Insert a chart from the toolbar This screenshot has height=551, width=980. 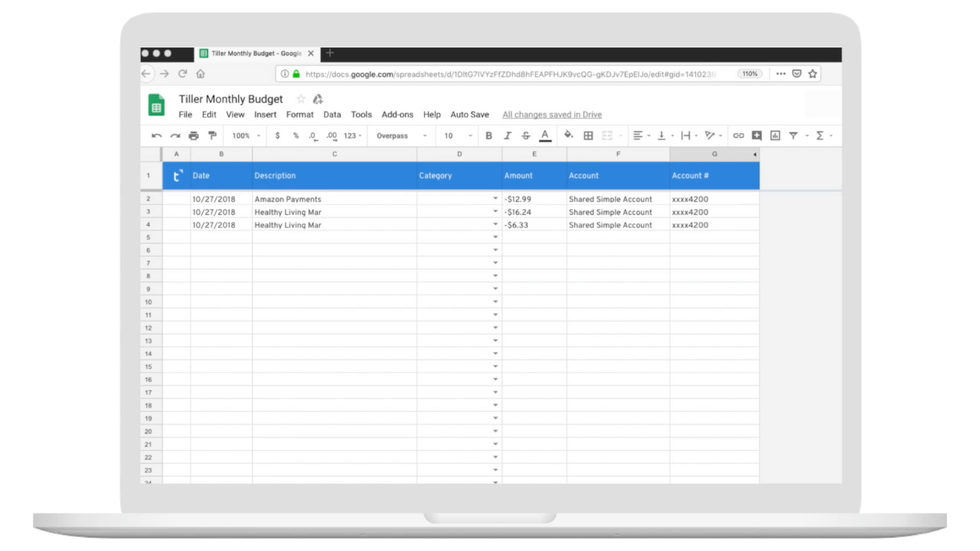(x=774, y=135)
